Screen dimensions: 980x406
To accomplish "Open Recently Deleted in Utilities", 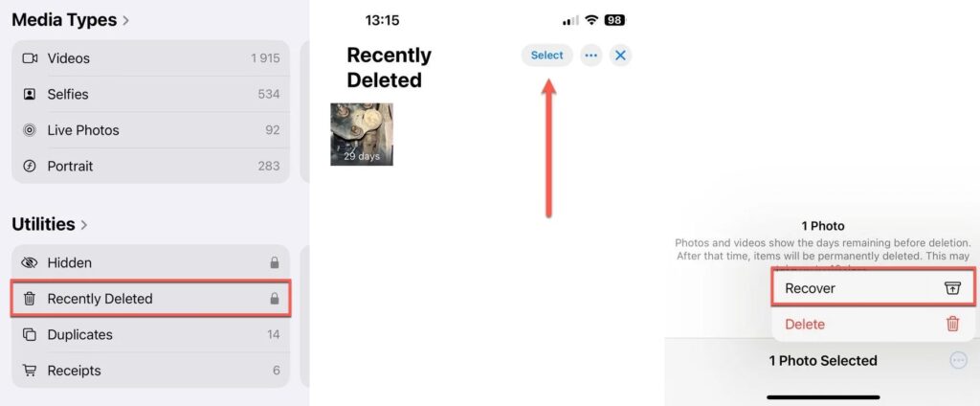I will point(150,299).
